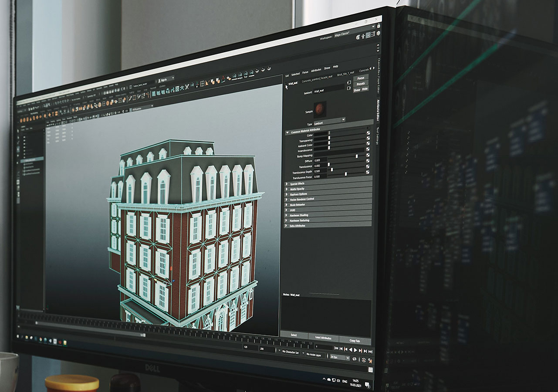Click the Presets button
The height and width of the screenshot is (392, 558).
[361, 84]
